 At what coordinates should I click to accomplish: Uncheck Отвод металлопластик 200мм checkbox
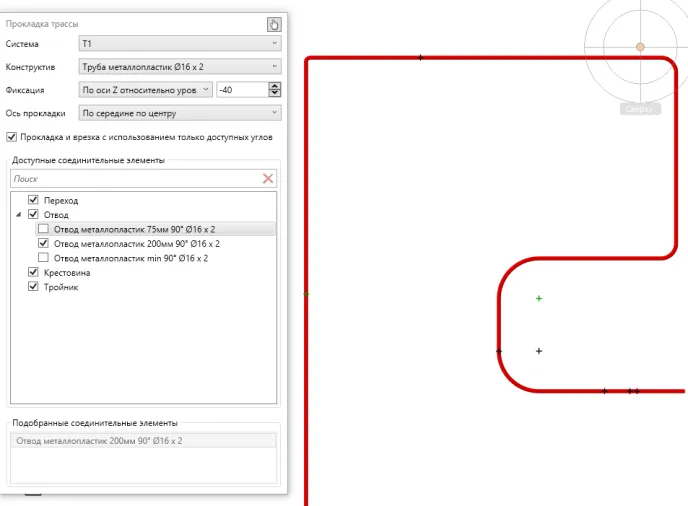coord(43,243)
